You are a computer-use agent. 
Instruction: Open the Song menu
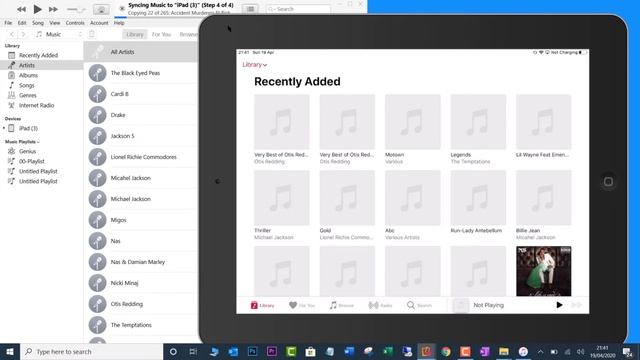pyautogui.click(x=38, y=23)
